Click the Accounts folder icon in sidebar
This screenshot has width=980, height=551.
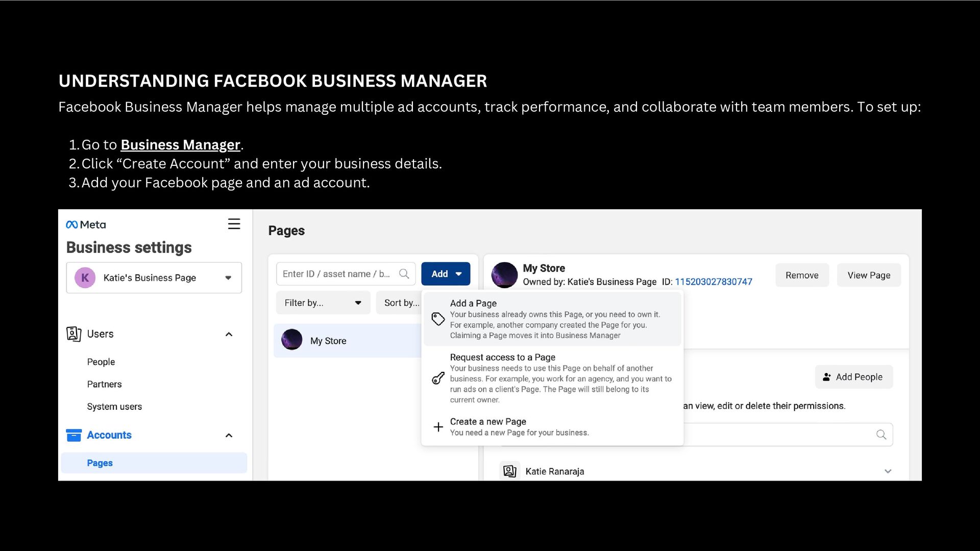point(73,435)
